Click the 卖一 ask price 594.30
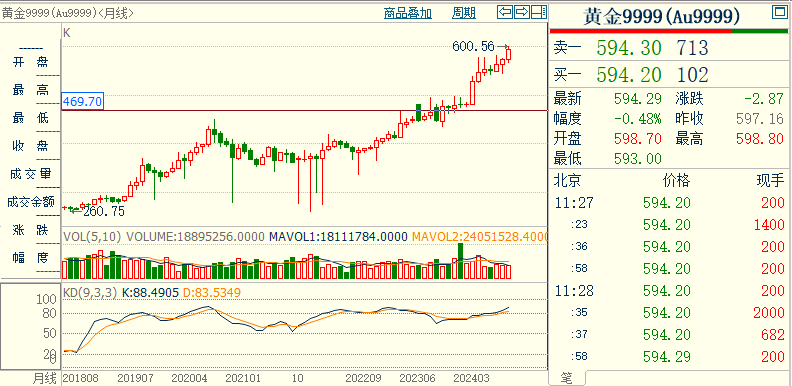This screenshot has height=386, width=792. coord(629,48)
